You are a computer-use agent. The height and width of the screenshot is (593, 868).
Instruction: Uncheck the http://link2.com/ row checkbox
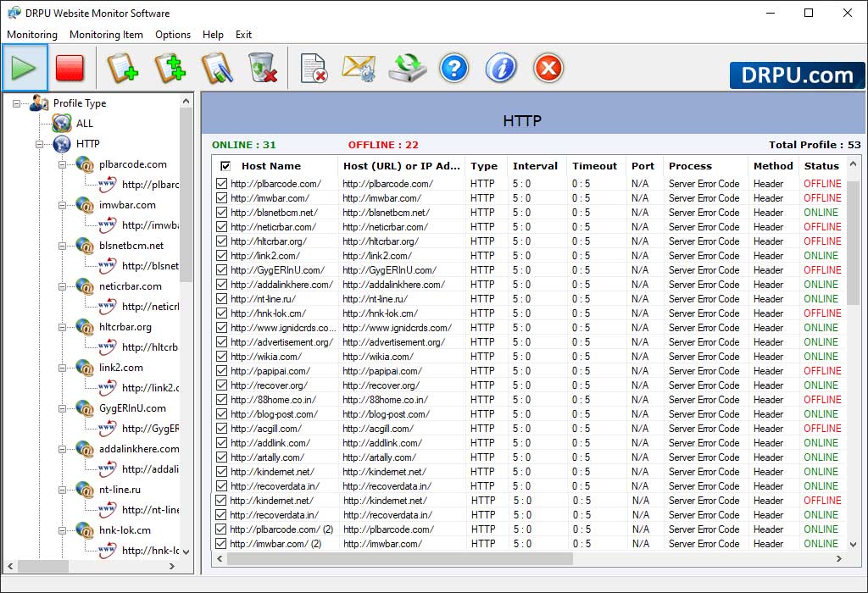coord(222,255)
